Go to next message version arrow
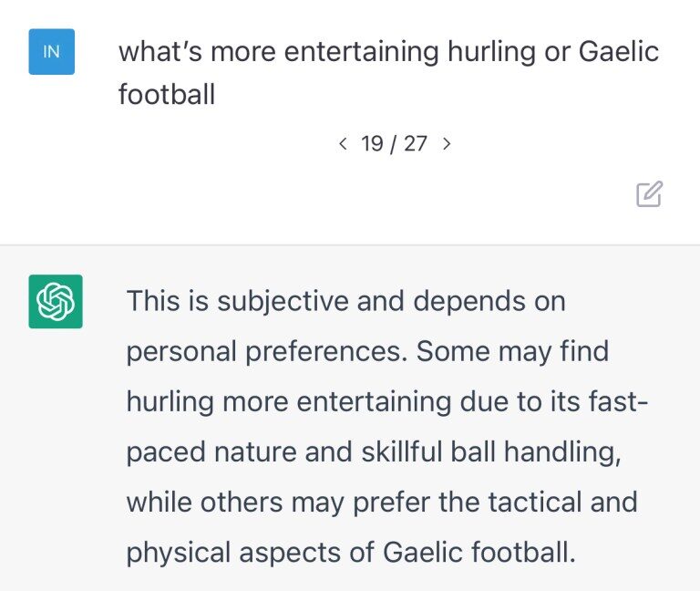The width and height of the screenshot is (700, 591). point(447,144)
